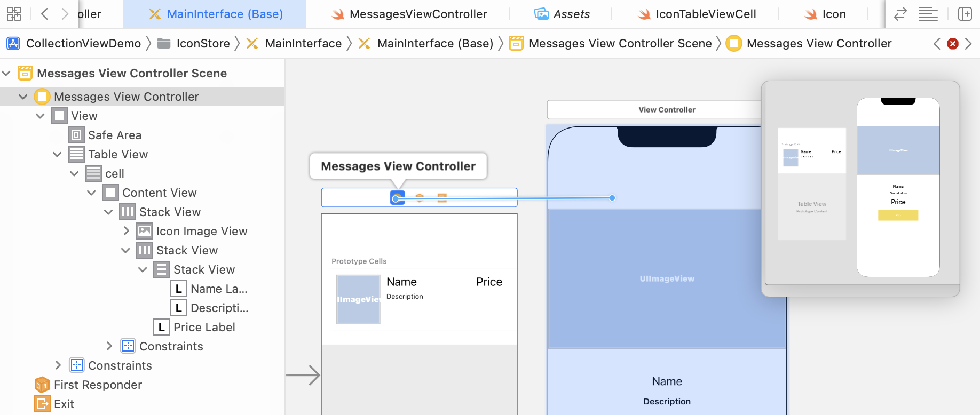Switch to the MessagesViewController tab
The width and height of the screenshot is (980, 415).
coord(408,14)
